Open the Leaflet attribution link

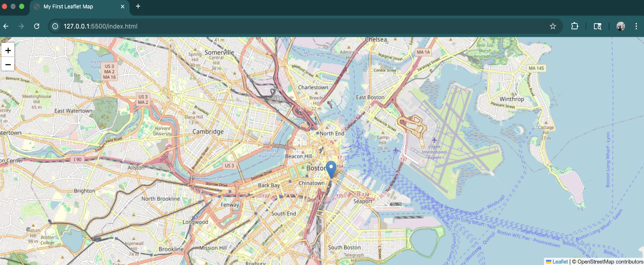[x=560, y=261]
